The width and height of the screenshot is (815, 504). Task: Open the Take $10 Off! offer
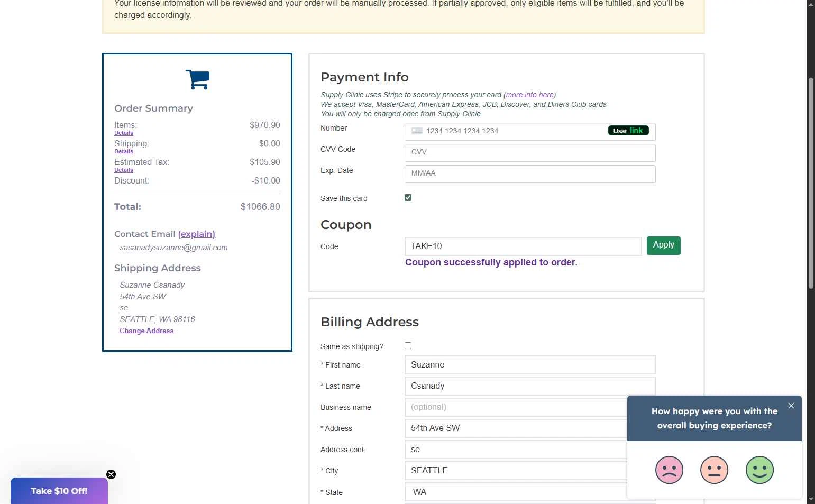(59, 491)
